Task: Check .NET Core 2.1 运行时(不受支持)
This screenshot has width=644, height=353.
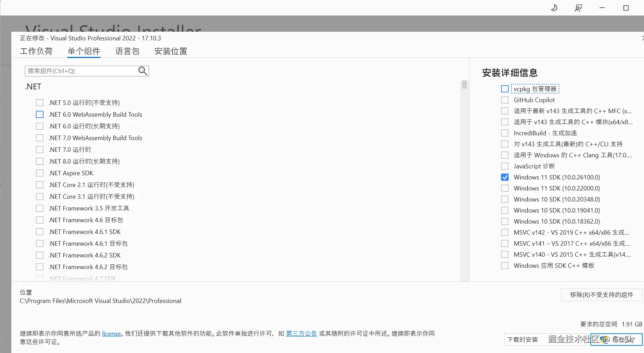Action: coord(40,185)
